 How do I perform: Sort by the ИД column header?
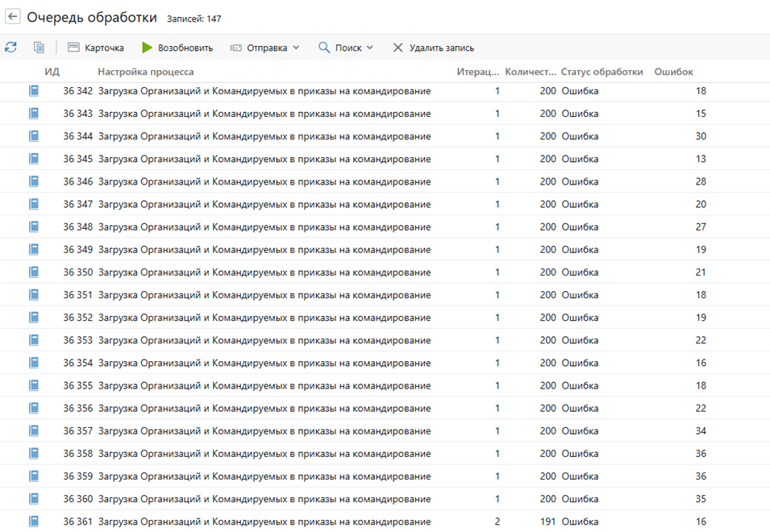pos(52,72)
